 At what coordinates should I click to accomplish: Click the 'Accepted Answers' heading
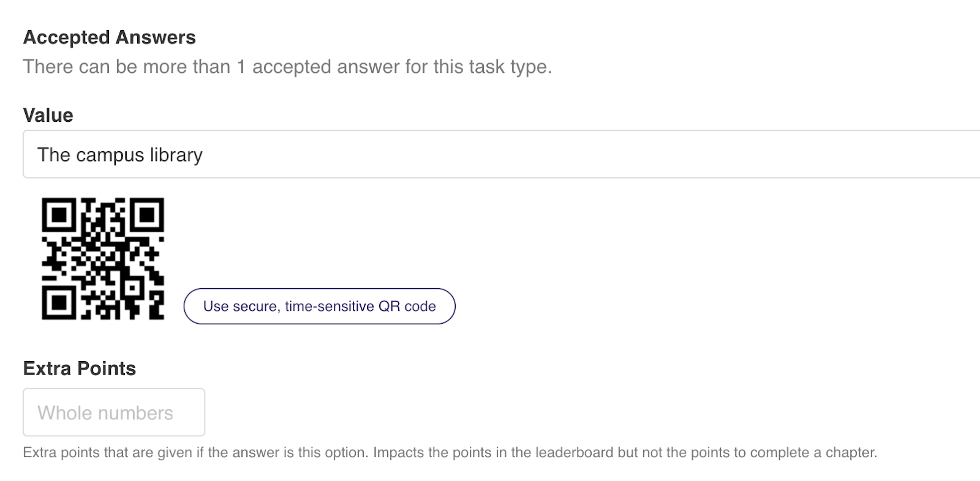coord(109,37)
